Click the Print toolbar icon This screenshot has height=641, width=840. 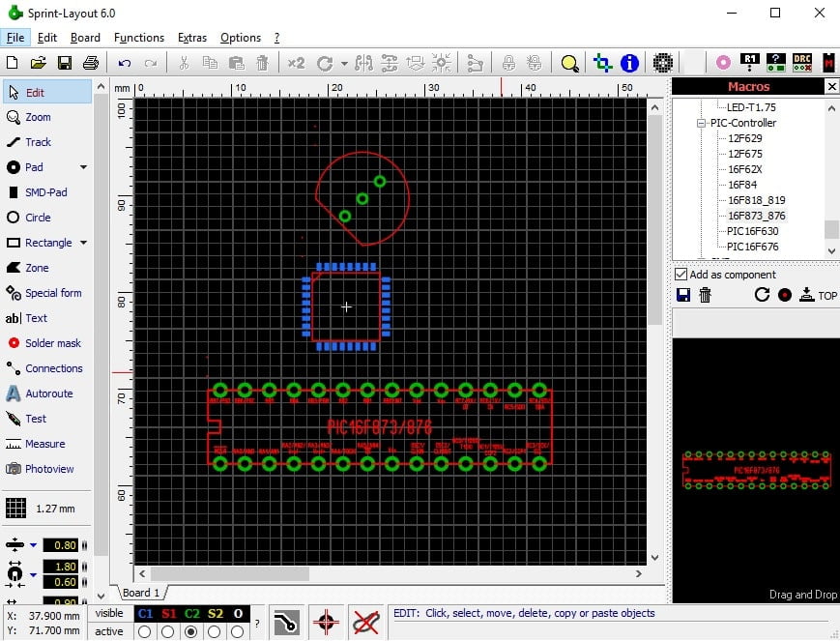click(x=91, y=63)
